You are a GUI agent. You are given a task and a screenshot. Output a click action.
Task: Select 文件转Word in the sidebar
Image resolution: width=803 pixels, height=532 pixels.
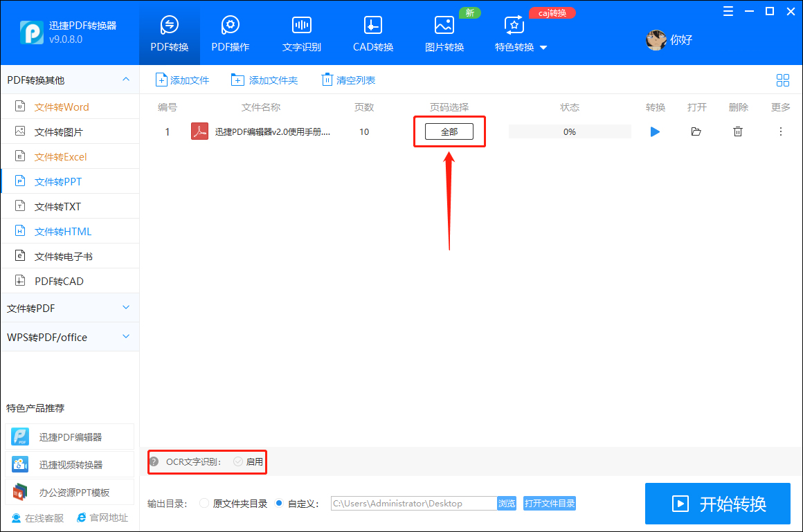click(70, 107)
